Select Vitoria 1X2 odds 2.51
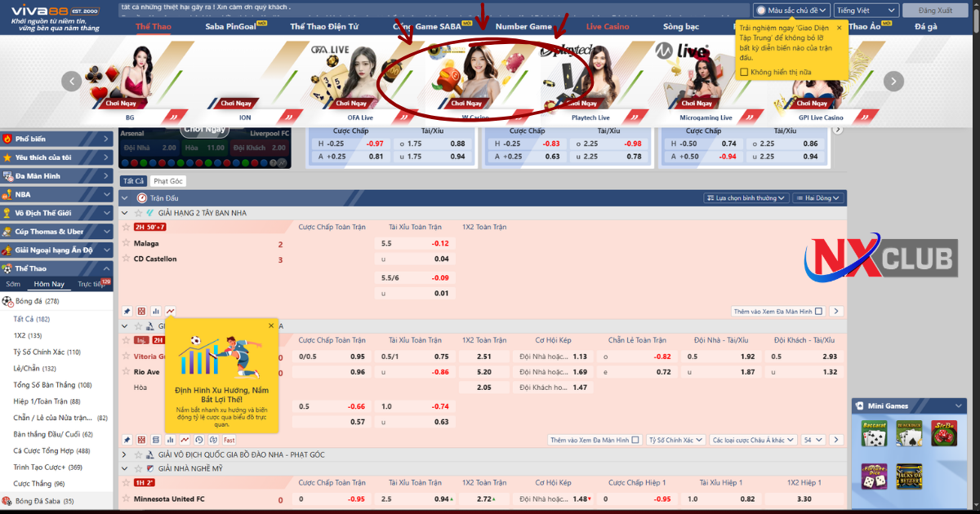The image size is (980, 514). [483, 356]
